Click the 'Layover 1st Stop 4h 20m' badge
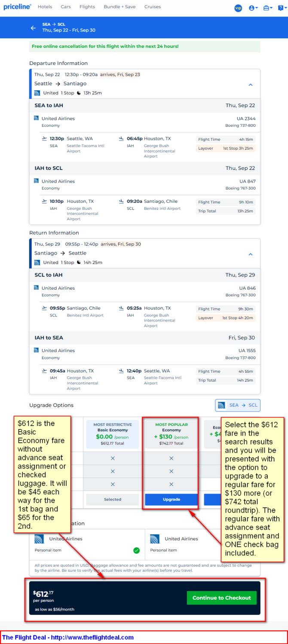The width and height of the screenshot is (288, 644). click(x=226, y=318)
